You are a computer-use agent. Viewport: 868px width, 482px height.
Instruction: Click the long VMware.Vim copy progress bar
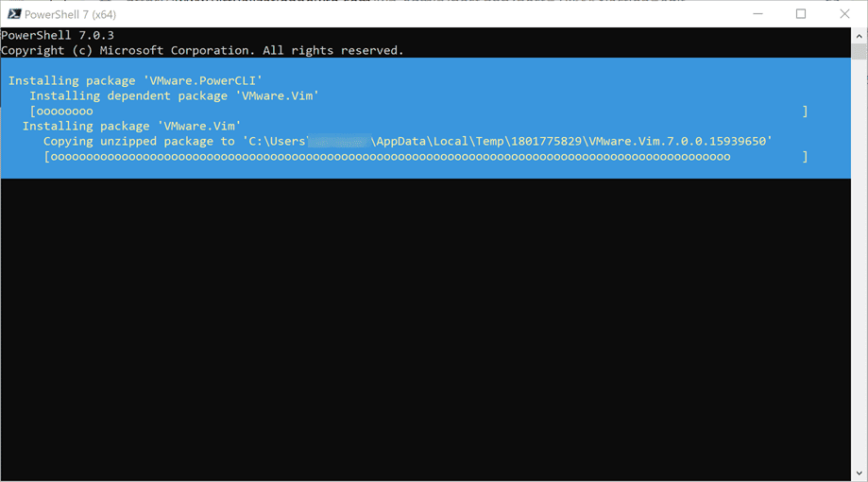point(389,156)
